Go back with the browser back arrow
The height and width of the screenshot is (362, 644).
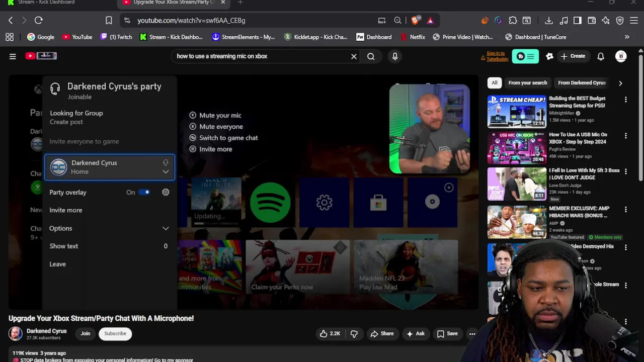pyautogui.click(x=11, y=21)
